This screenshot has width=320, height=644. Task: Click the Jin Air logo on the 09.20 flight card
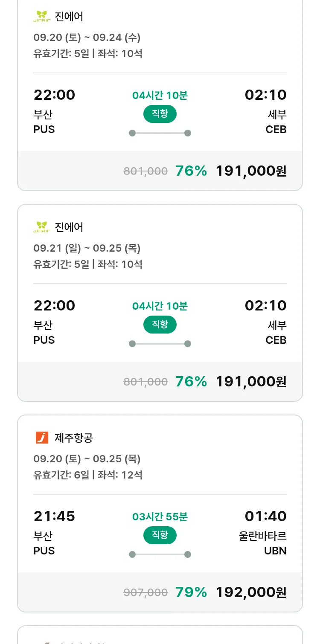click(42, 17)
